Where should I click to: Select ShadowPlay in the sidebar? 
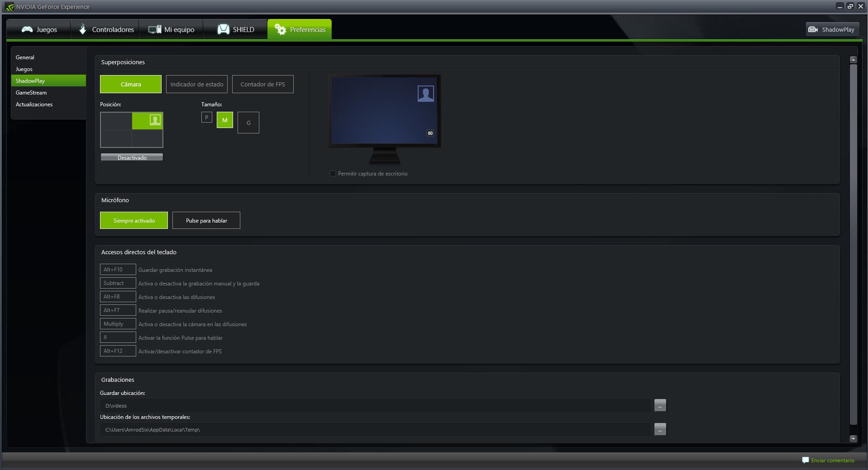tap(48, 81)
